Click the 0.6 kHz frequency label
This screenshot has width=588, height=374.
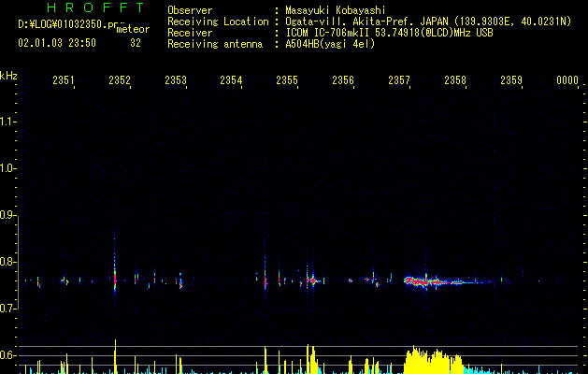[x=7, y=355]
